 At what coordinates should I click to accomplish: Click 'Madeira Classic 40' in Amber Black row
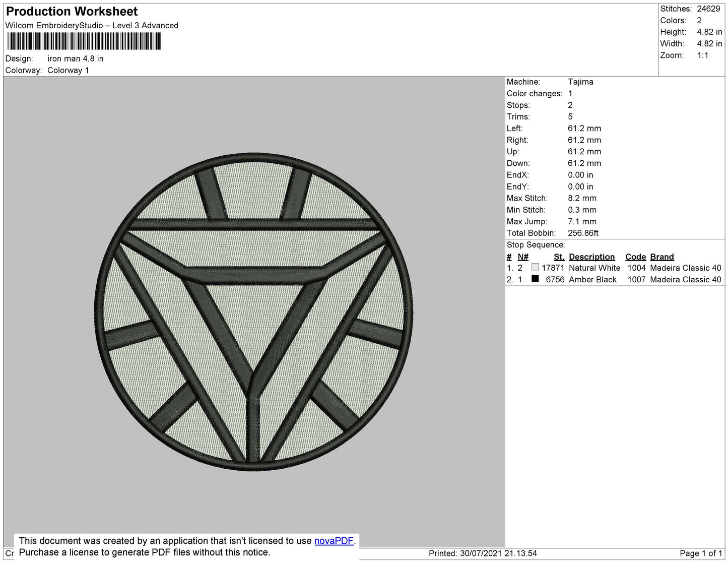[x=686, y=279]
